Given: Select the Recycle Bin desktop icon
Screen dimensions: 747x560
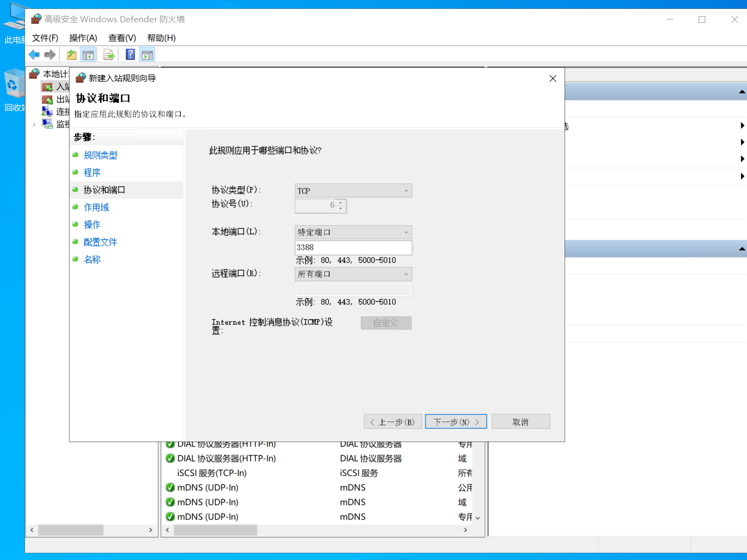Looking at the screenshot, I should click(14, 83).
